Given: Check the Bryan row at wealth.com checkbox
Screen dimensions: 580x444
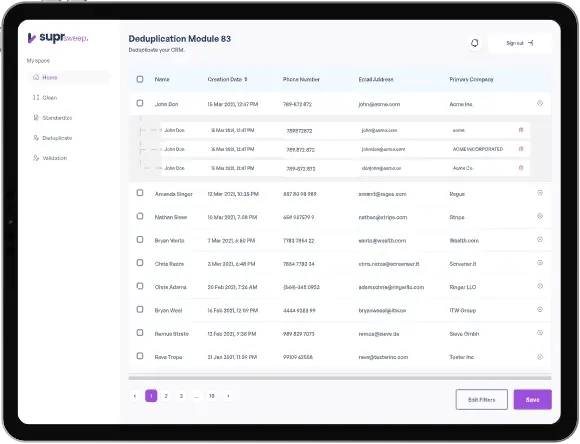Looking at the screenshot, I should pos(140,239).
